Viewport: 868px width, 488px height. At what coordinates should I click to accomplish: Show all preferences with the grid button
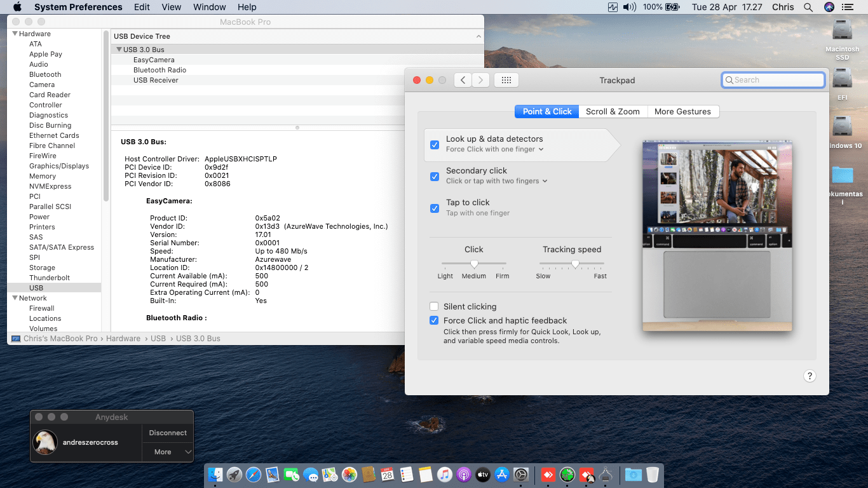click(506, 80)
